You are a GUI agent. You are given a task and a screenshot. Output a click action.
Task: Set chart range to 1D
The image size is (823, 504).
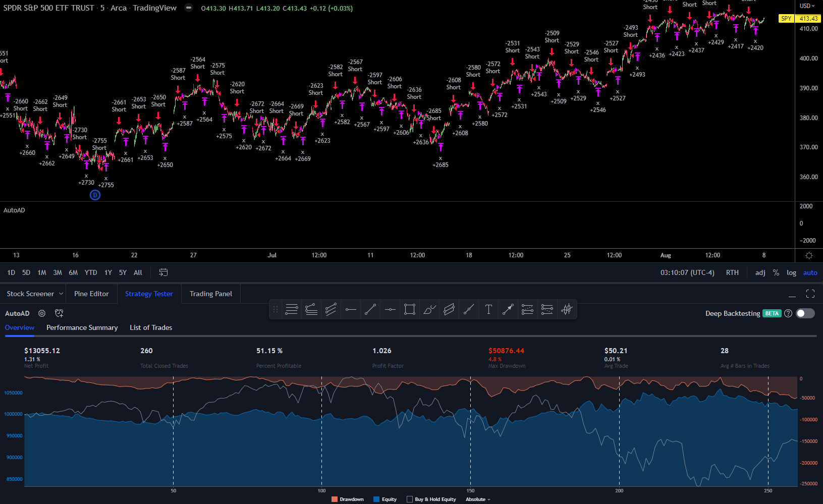[x=11, y=272]
